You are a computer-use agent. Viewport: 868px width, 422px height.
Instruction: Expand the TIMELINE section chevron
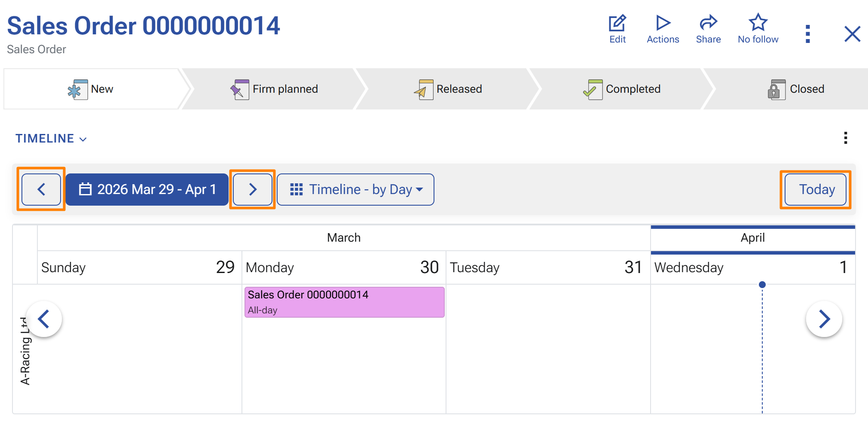pos(83,139)
